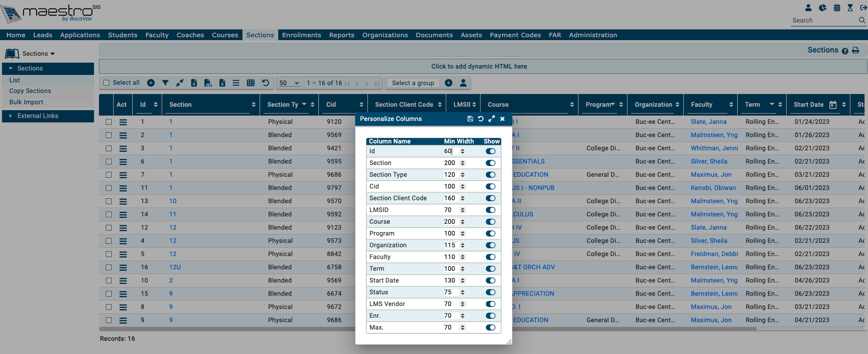This screenshot has height=354, width=868.
Task: Disable Show for the LMS Vendor column
Action: click(490, 304)
